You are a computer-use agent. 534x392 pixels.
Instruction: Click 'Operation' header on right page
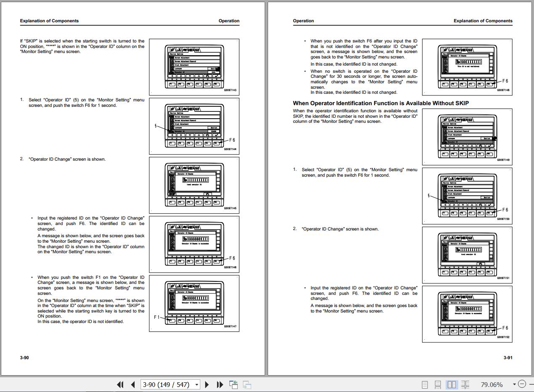(303, 21)
